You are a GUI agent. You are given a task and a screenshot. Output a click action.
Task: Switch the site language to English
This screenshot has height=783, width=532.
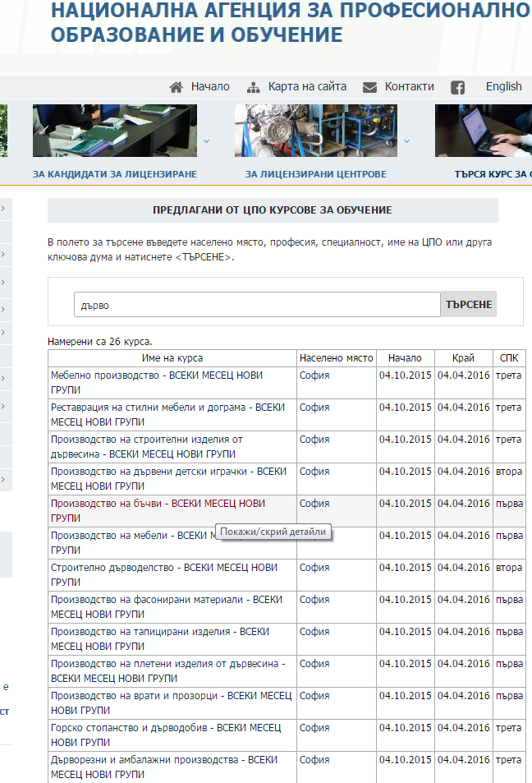(x=503, y=86)
